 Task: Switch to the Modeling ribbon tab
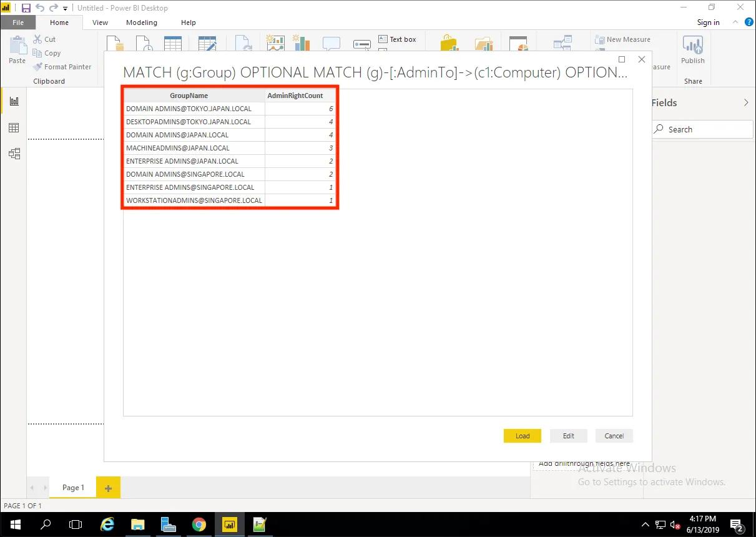pyautogui.click(x=142, y=22)
